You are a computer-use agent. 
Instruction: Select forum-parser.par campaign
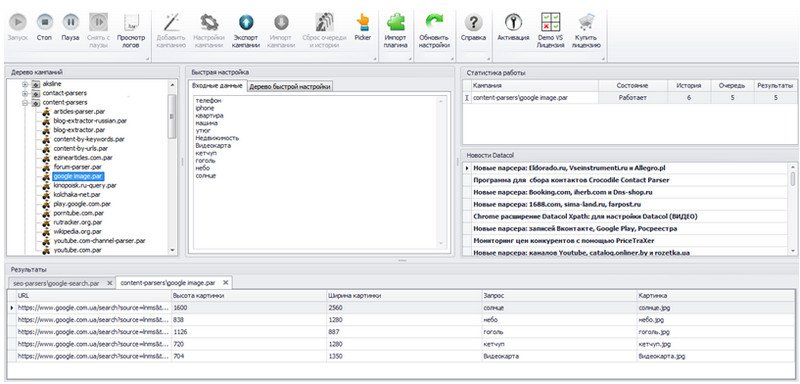78,167
